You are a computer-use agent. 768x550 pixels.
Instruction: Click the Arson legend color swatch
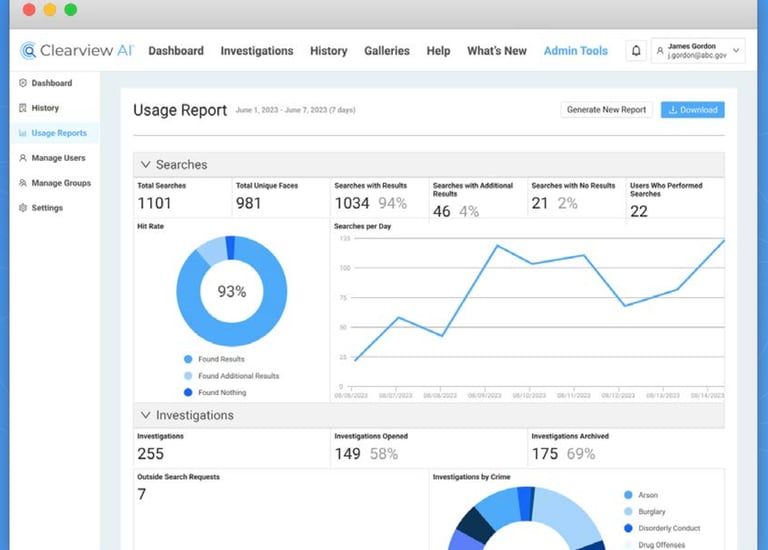tap(628, 495)
